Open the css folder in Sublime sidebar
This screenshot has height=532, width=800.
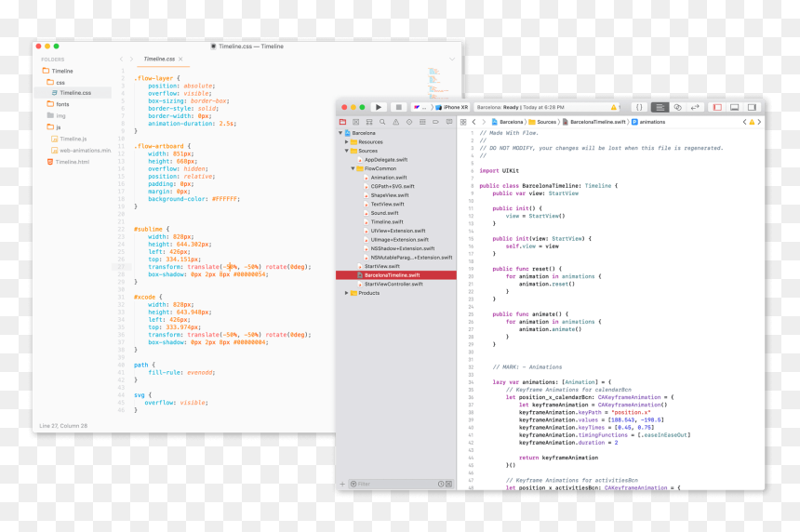[56, 82]
